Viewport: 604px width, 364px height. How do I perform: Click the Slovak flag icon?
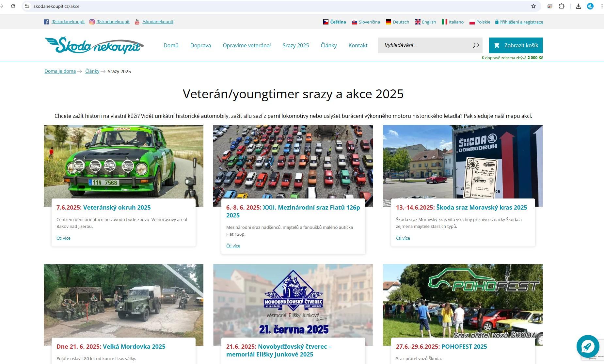[x=354, y=22]
